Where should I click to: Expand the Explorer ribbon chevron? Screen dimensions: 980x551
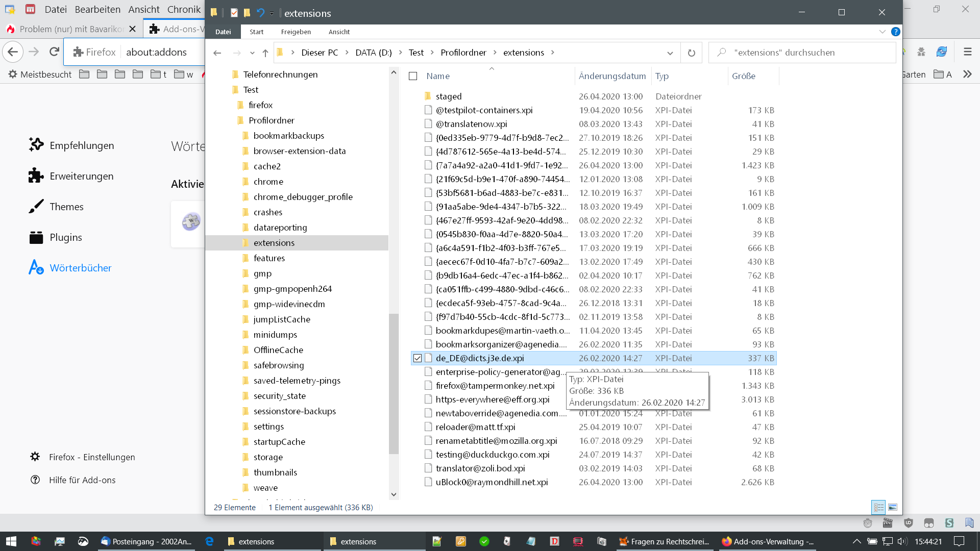pyautogui.click(x=882, y=32)
